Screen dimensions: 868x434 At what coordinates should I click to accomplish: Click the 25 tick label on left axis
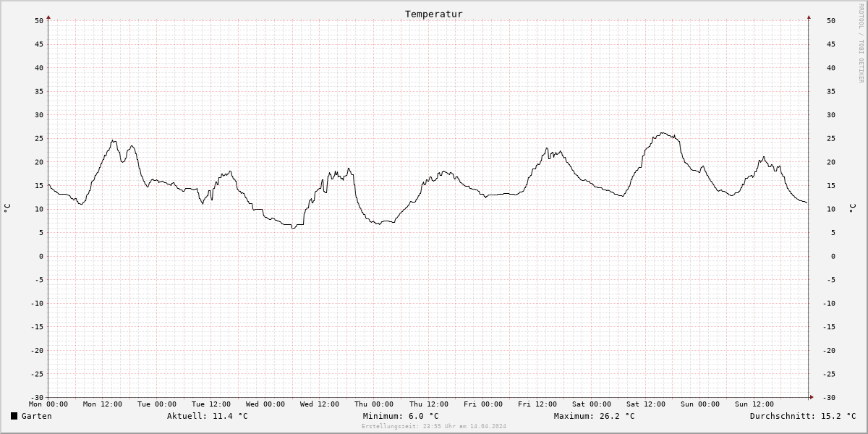(x=40, y=138)
